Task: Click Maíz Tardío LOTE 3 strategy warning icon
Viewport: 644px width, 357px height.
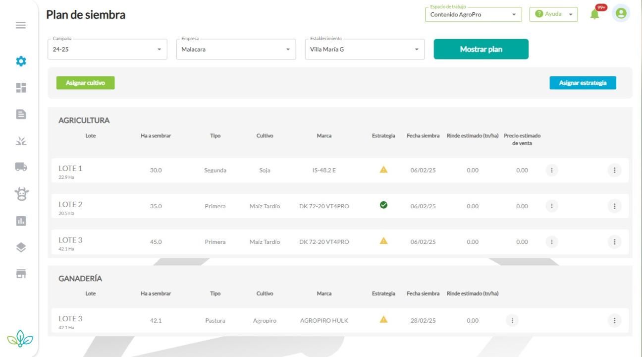Action: click(383, 241)
